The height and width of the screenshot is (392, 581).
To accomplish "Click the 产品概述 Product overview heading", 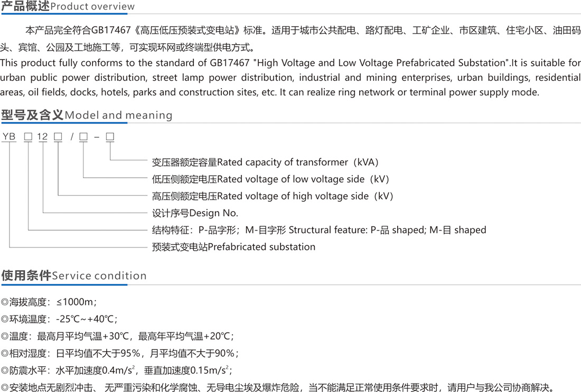I will (68, 6).
